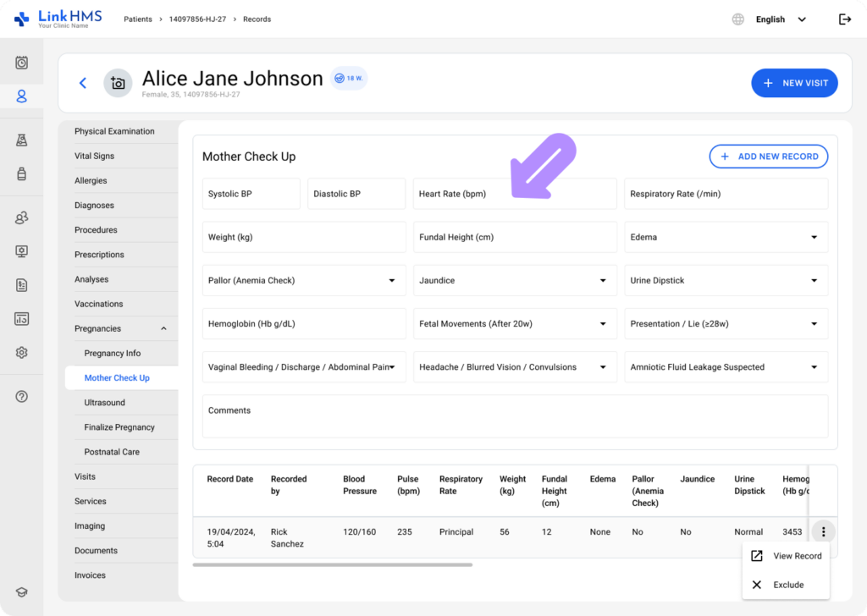Open the three-dot menu for the record row
Viewport: 867px width, 616px height.
823,532
